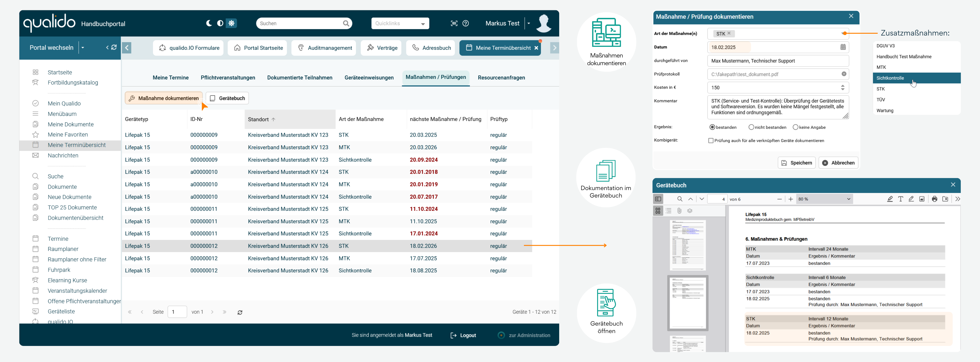Toggle PDF sidebar panel icon
The image size is (980, 362).
tap(658, 199)
